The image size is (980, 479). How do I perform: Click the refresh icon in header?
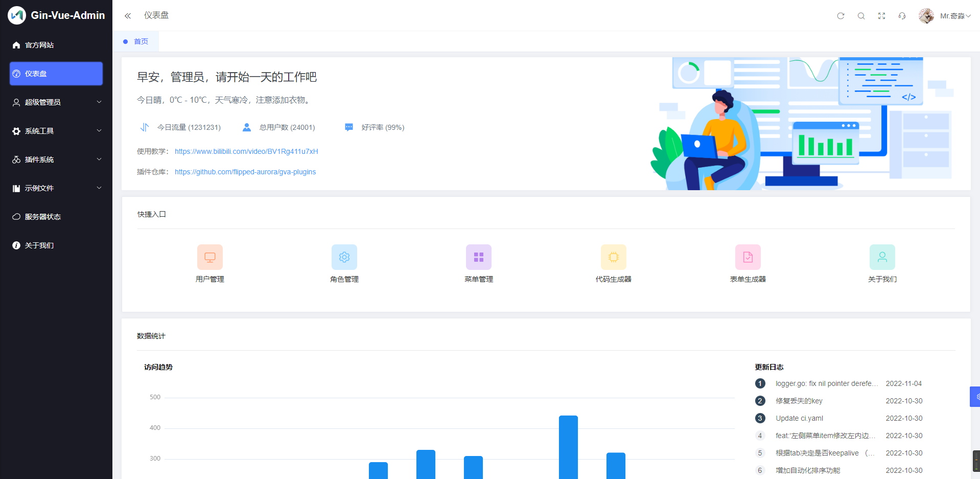[x=841, y=16]
